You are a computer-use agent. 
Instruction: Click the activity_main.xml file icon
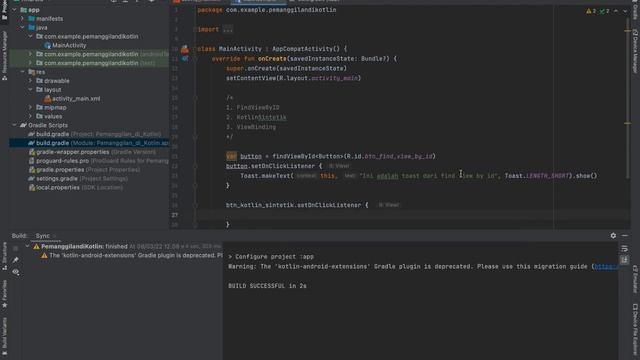tap(47, 98)
